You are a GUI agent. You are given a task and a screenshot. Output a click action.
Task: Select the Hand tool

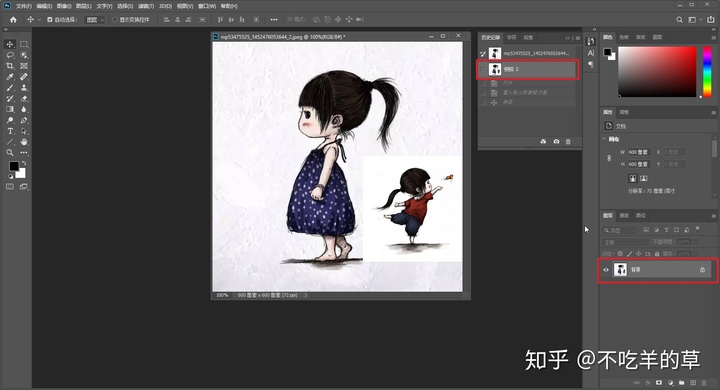(x=24, y=141)
